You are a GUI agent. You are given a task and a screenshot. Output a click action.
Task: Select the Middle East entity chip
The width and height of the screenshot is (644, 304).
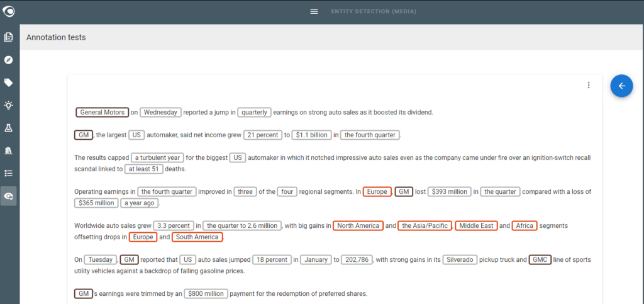(x=477, y=225)
